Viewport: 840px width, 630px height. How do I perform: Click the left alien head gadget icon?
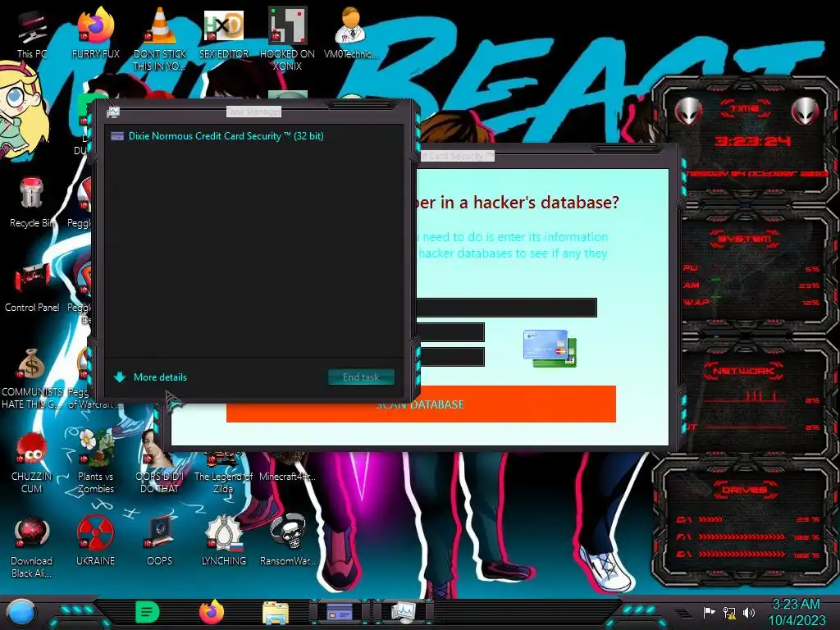pyautogui.click(x=688, y=112)
